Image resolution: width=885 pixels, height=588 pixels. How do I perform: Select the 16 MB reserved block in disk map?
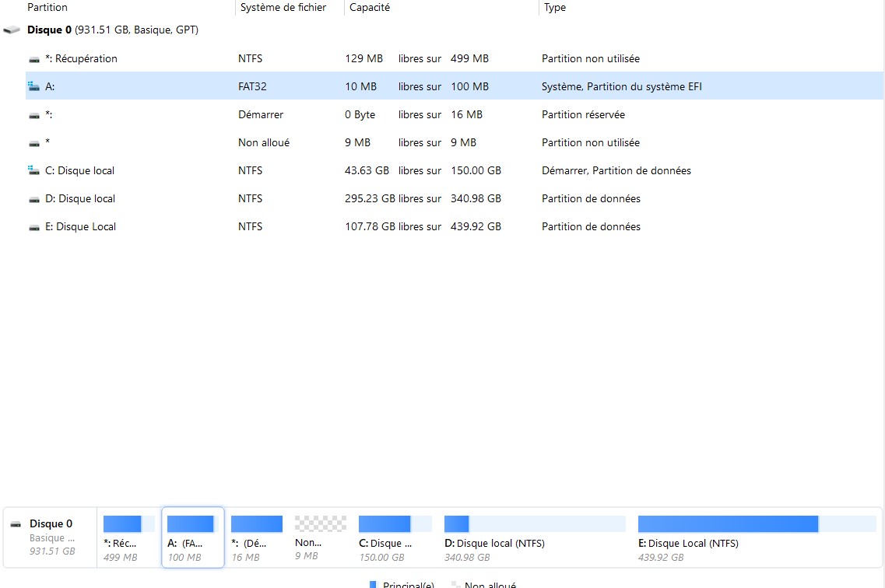click(257, 537)
